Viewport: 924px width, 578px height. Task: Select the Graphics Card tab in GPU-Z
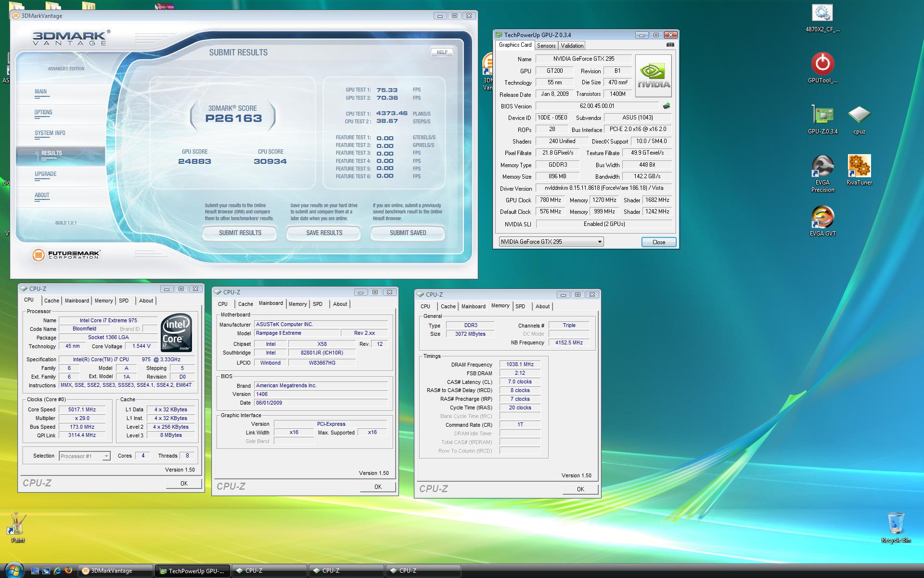click(515, 45)
